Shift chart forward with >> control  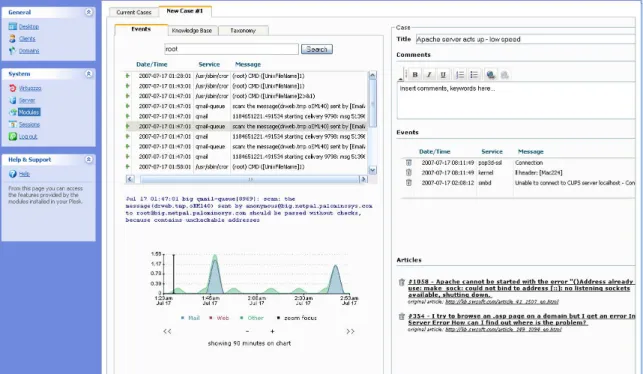pyautogui.click(x=350, y=331)
